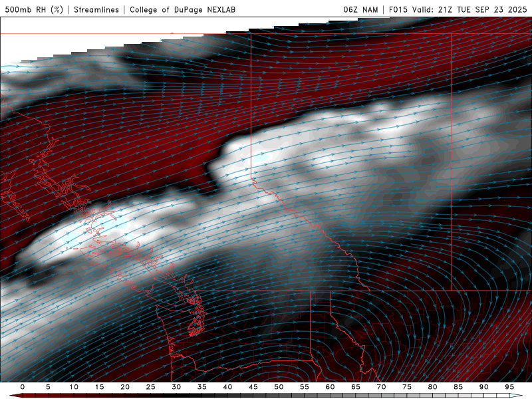The height and width of the screenshot is (399, 532).
Task: Click the "500mb RH (%)" title text
Action: (34, 9)
